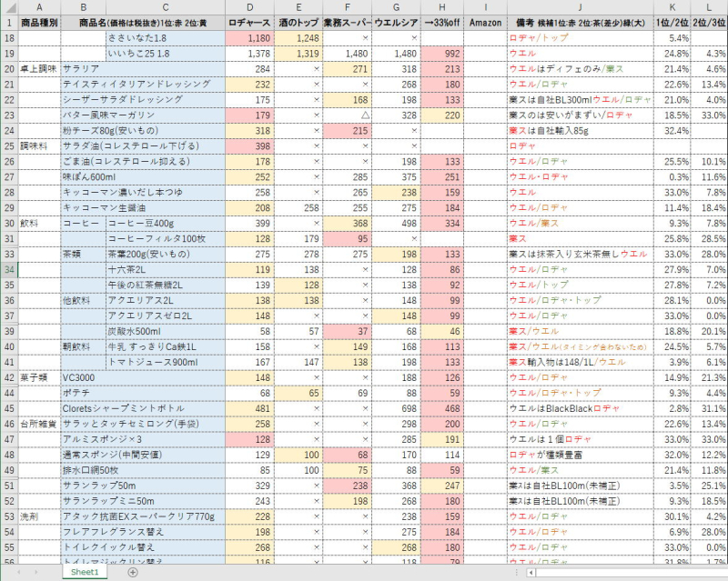The height and width of the screenshot is (581, 728).
Task: Select the 炭酸水500ml cell
Action: (166, 331)
